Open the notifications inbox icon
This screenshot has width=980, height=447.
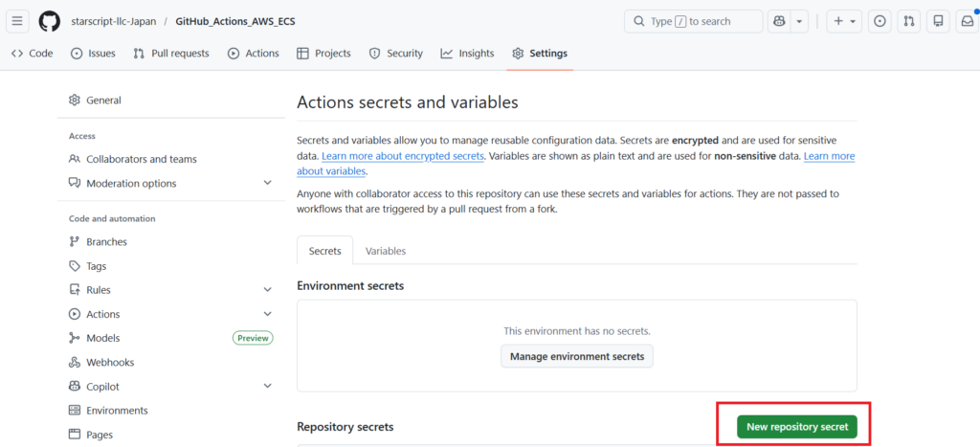(968, 21)
